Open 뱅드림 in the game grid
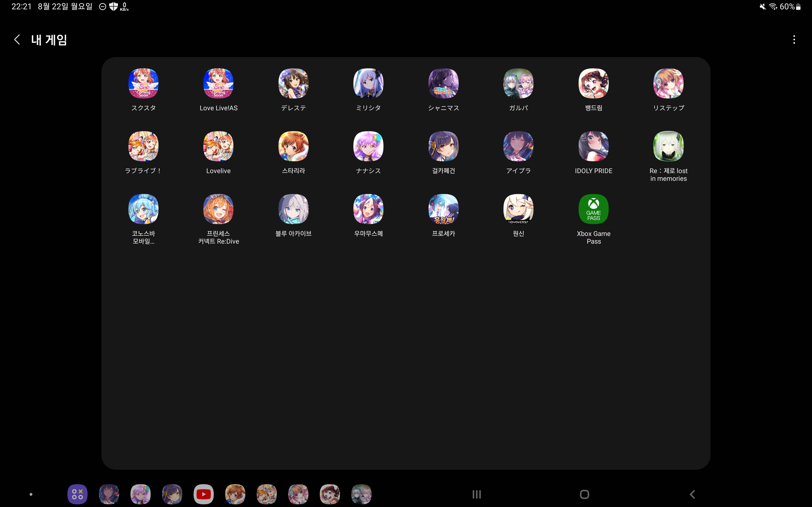 click(x=594, y=83)
